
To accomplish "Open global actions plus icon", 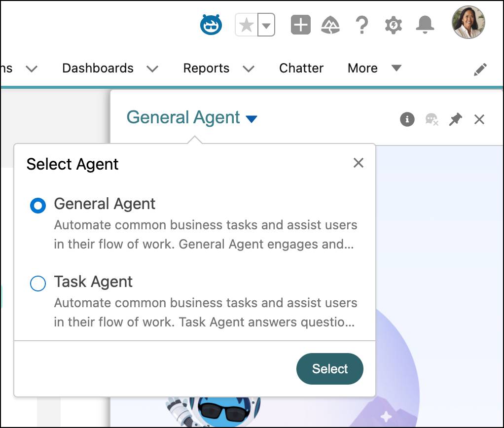I will point(300,25).
